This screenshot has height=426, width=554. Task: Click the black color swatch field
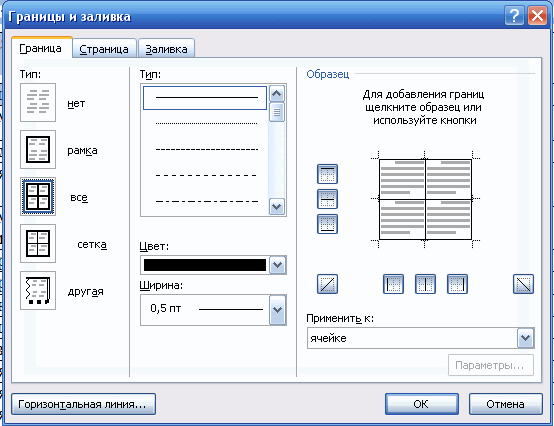205,265
